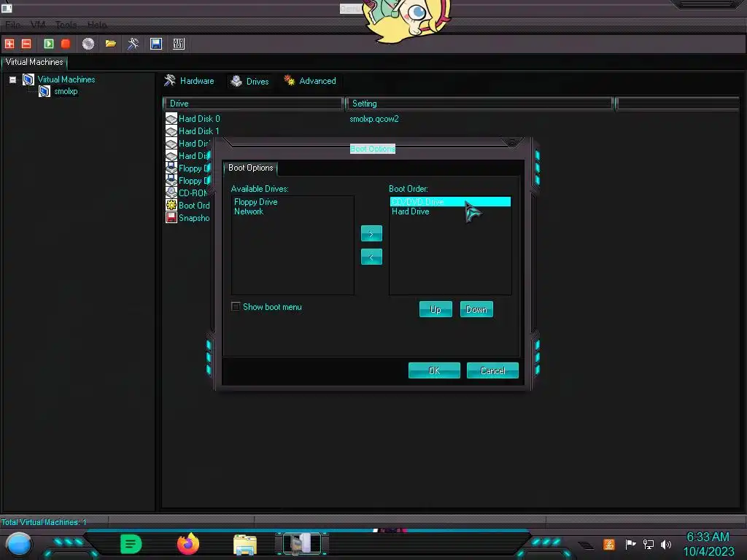
Task: Launch Firefox from the taskbar
Action: [x=187, y=544]
